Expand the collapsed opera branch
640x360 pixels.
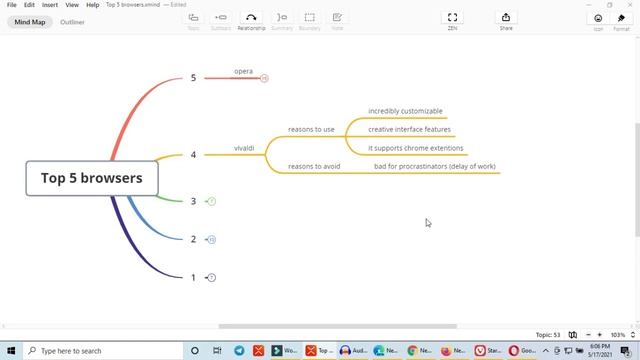click(x=264, y=78)
